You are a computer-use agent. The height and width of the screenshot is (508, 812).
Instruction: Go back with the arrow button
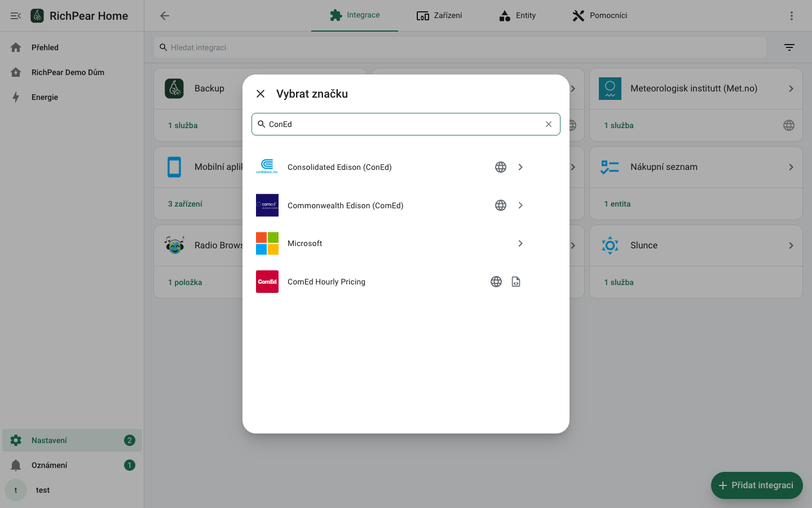click(x=165, y=16)
